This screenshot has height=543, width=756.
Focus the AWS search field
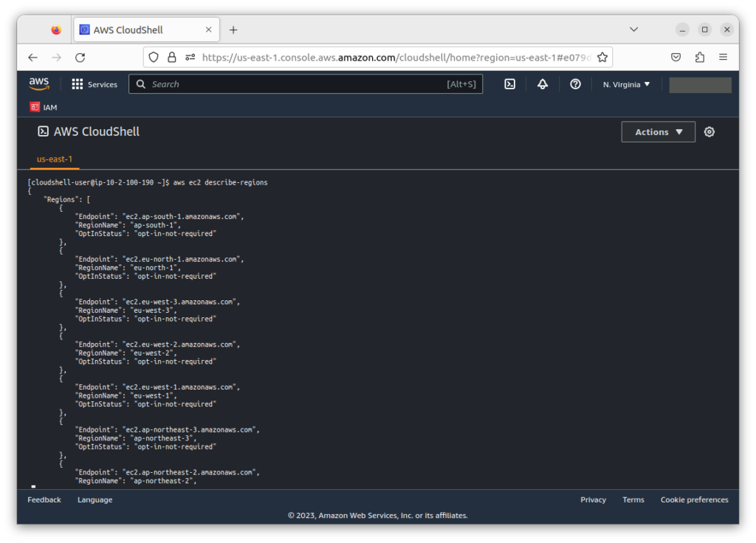(306, 84)
